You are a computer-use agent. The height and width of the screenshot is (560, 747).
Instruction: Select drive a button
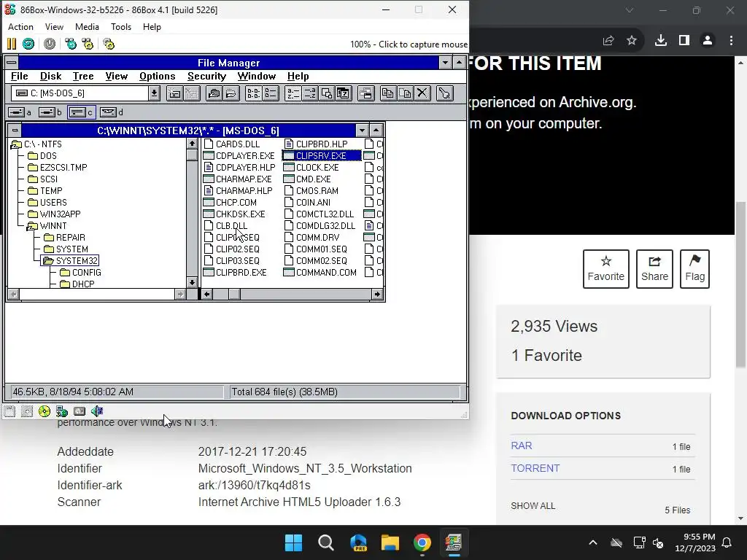coord(20,112)
